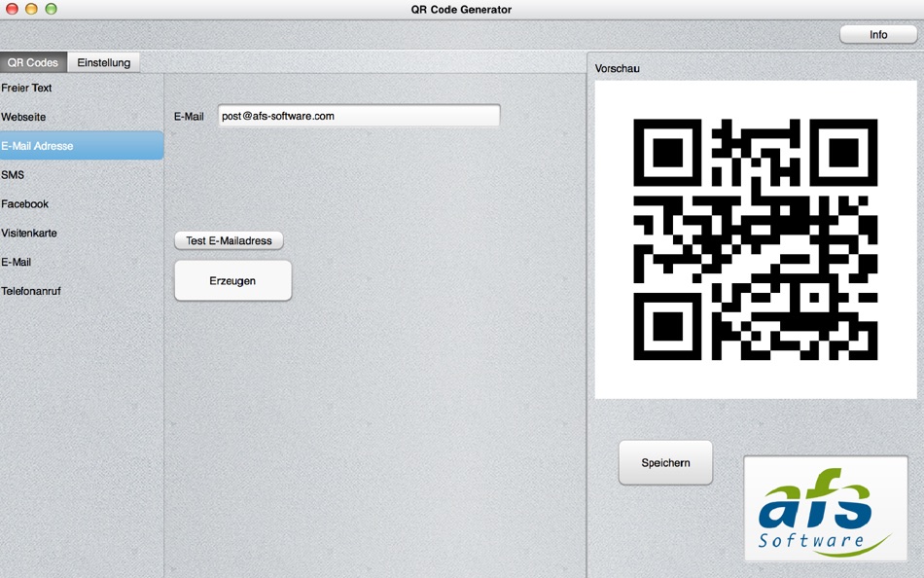Select Visitenkarte in the sidebar
The image size is (924, 578).
(31, 233)
